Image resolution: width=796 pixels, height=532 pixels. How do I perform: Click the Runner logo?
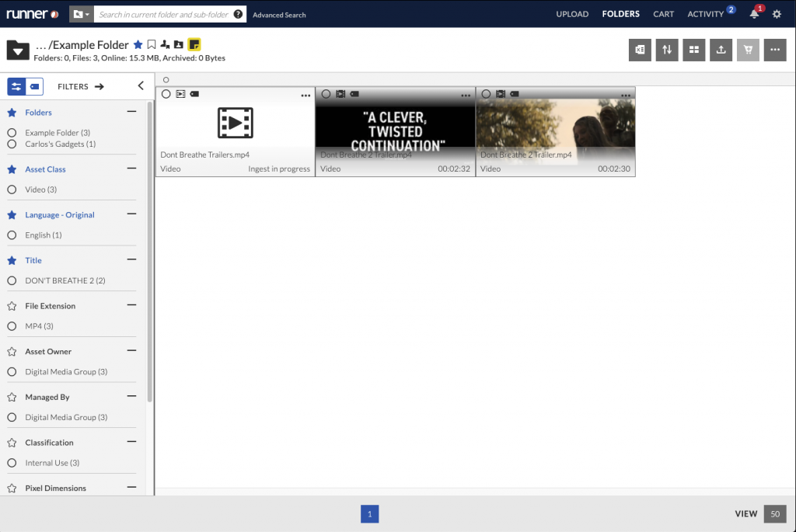point(33,14)
